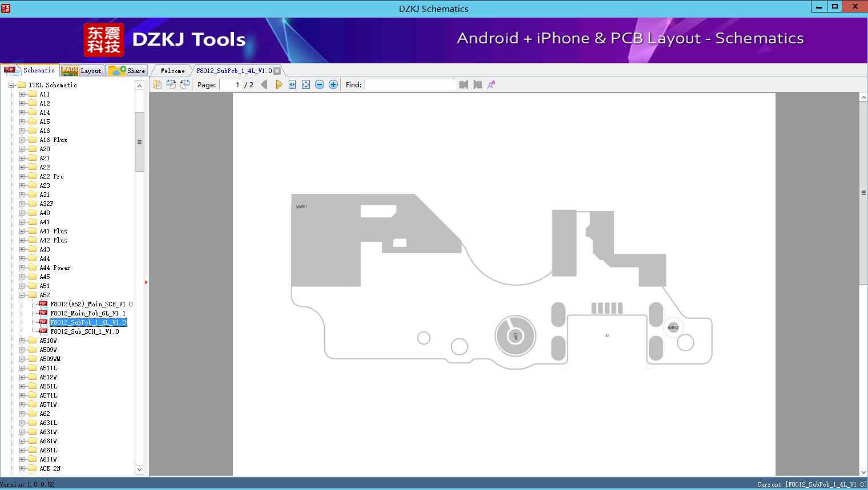Open F8012(A52)_Main_SCH_V1.0 file
This screenshot has height=490, width=868.
[91, 304]
